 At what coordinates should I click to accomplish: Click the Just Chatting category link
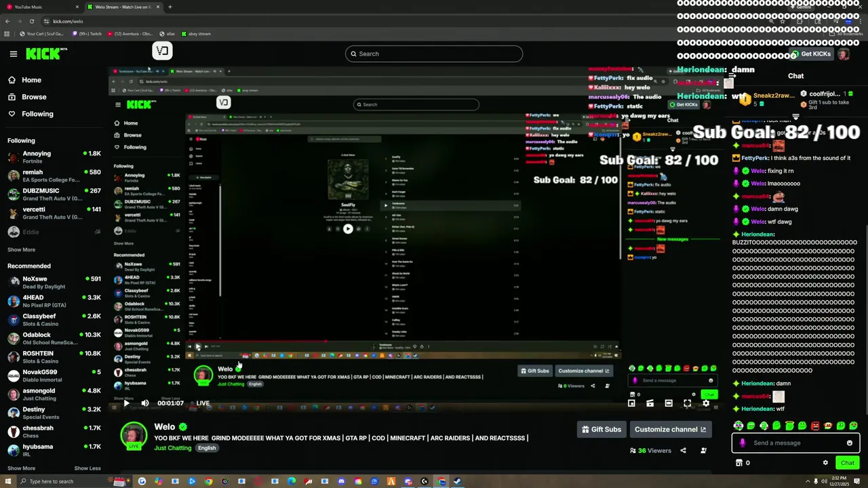pos(173,448)
